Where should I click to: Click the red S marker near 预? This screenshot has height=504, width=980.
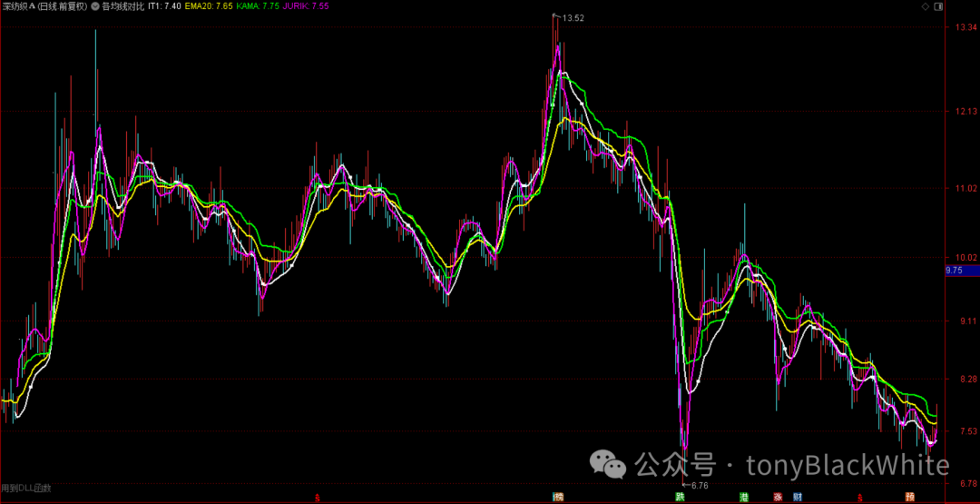[860, 499]
